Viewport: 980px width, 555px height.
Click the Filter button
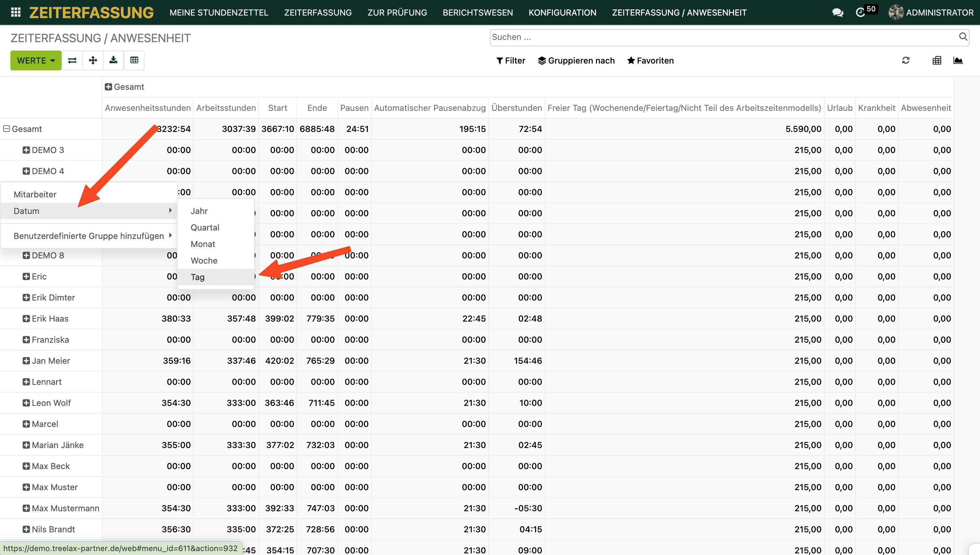pyautogui.click(x=510, y=61)
